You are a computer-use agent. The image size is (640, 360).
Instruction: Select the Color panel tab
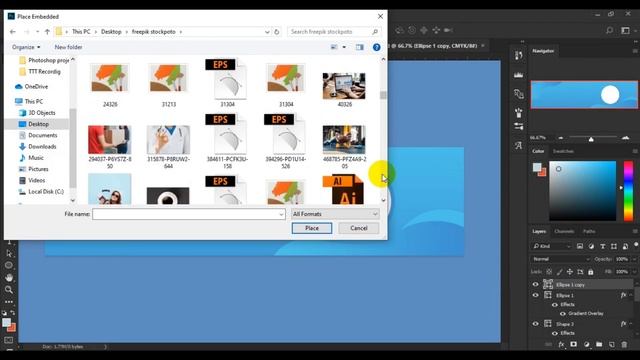[x=538, y=151]
